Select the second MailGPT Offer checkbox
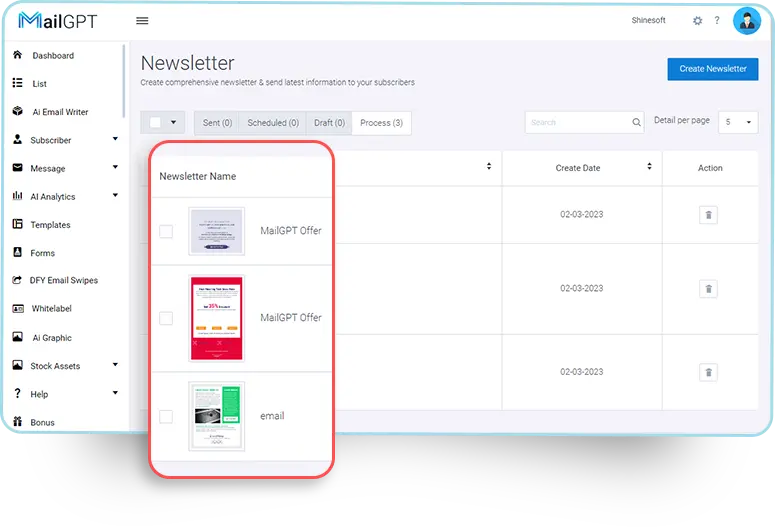This screenshot has height=527, width=775. click(x=166, y=318)
